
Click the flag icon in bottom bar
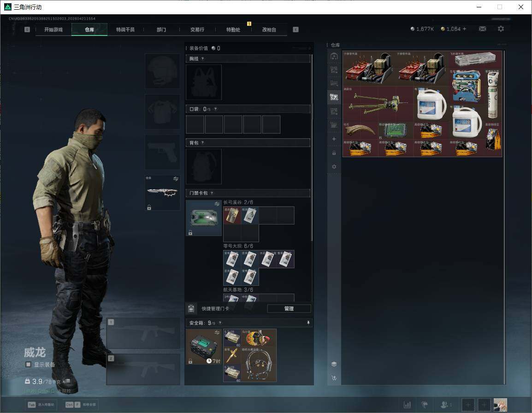point(425,405)
